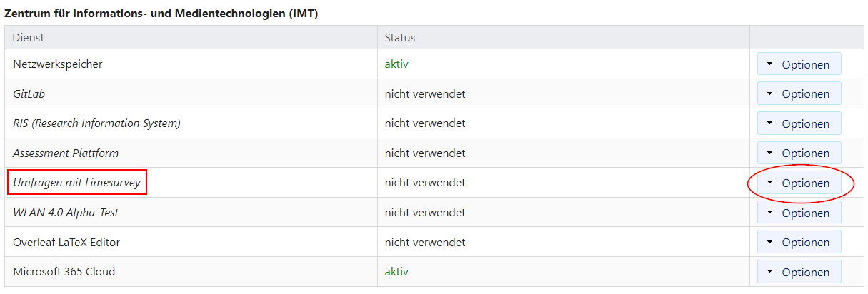Click the GitLab service entry

click(x=29, y=93)
